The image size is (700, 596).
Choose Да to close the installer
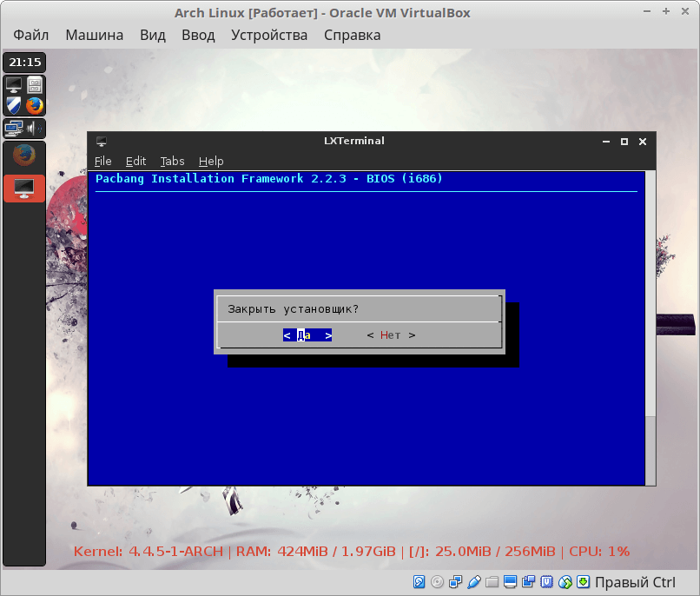(x=307, y=335)
